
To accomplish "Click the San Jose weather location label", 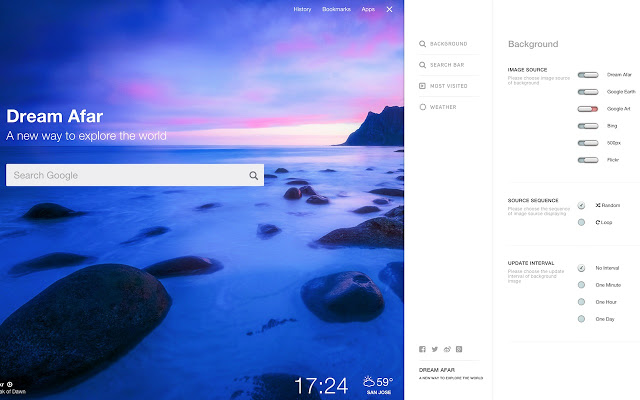I will point(379,392).
